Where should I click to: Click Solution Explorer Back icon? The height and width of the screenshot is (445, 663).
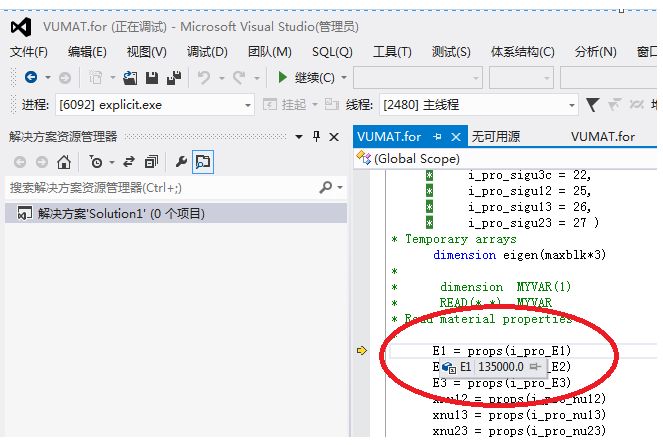(x=20, y=162)
